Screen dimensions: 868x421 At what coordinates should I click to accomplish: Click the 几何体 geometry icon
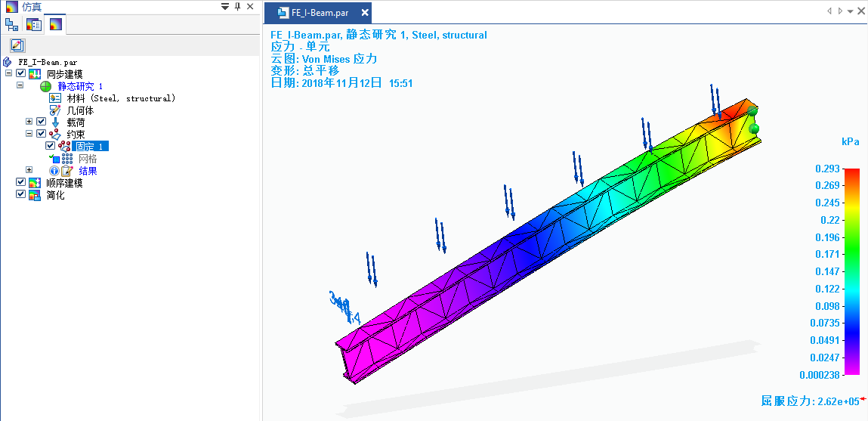click(x=55, y=110)
